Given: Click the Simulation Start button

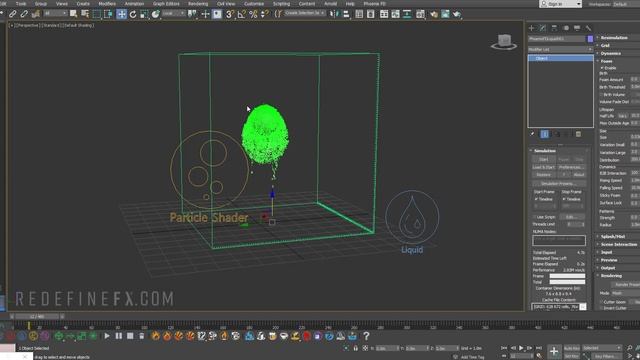Looking at the screenshot, I should (544, 159).
